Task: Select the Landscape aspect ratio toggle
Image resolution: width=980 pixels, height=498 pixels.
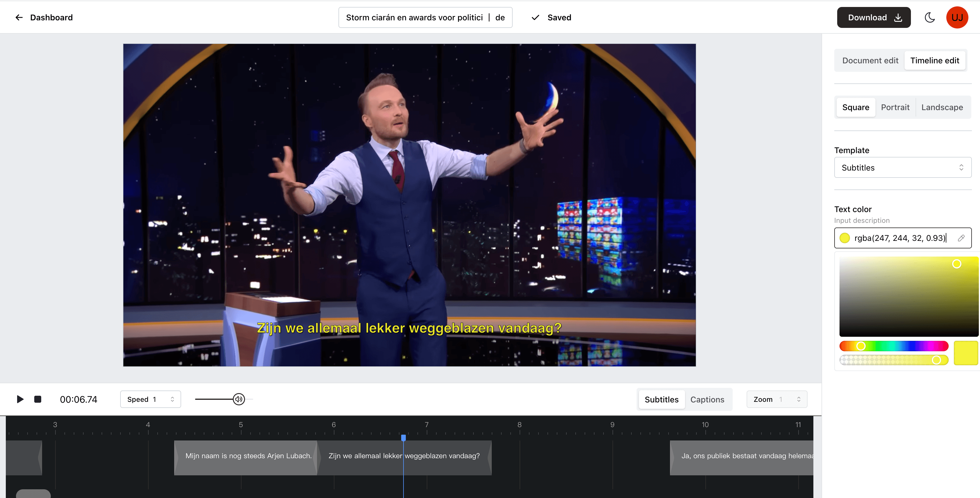Action: (942, 107)
